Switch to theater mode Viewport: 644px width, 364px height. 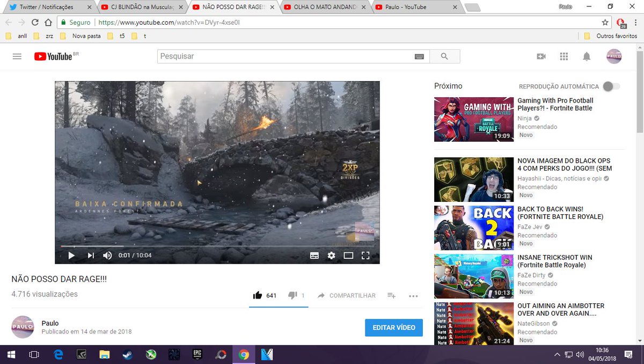coord(348,256)
